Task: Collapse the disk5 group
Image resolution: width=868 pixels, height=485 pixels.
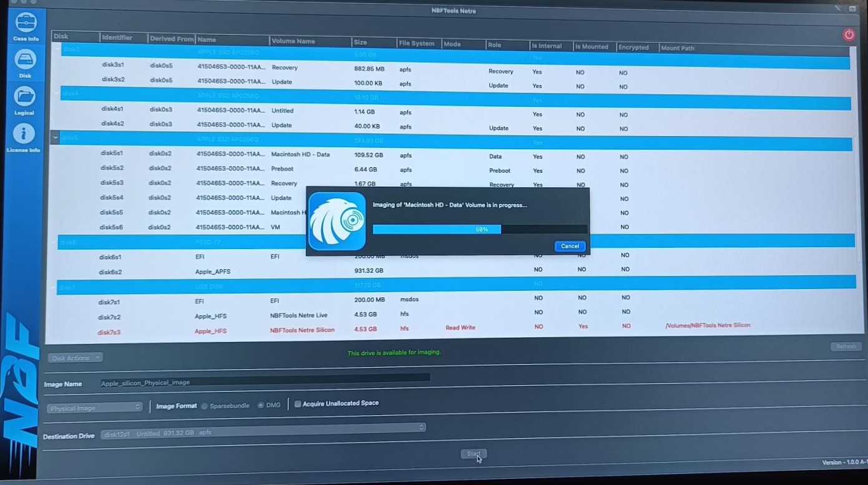Action: [x=55, y=138]
